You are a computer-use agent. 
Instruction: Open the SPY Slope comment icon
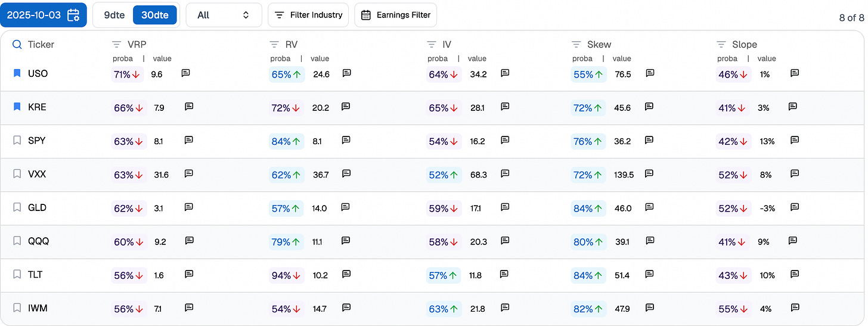click(795, 140)
